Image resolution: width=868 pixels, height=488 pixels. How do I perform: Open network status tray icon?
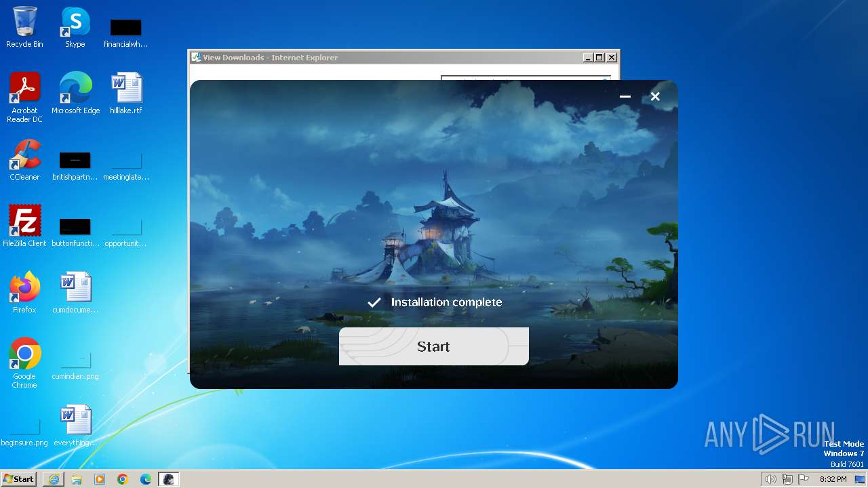(787, 479)
